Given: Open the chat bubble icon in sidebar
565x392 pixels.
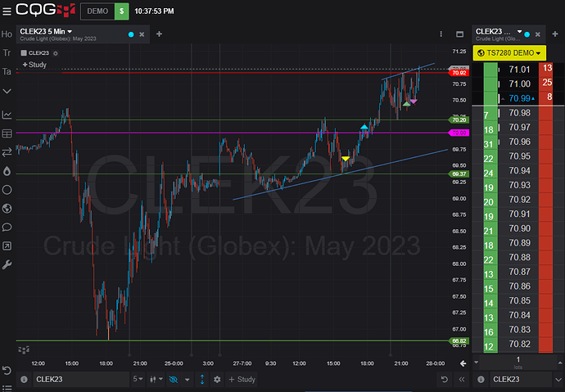Looking at the screenshot, I should click(x=7, y=227).
